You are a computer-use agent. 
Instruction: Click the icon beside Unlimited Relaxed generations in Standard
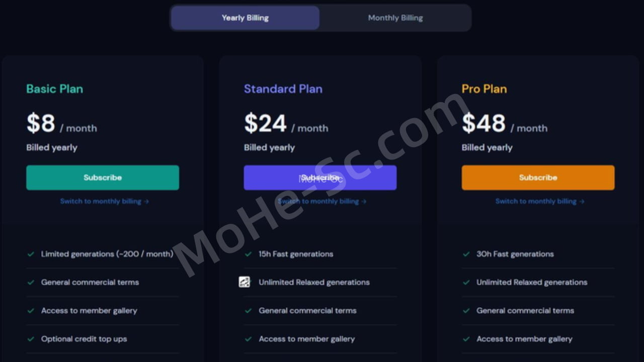(x=245, y=282)
